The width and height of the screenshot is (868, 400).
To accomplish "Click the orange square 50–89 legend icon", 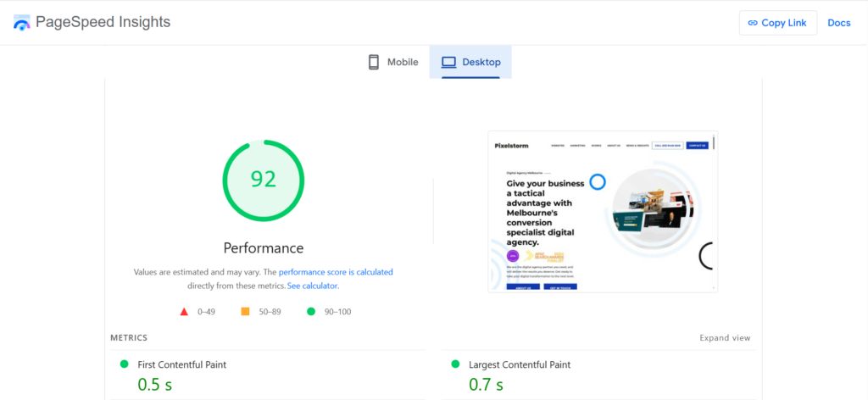I will click(x=245, y=312).
